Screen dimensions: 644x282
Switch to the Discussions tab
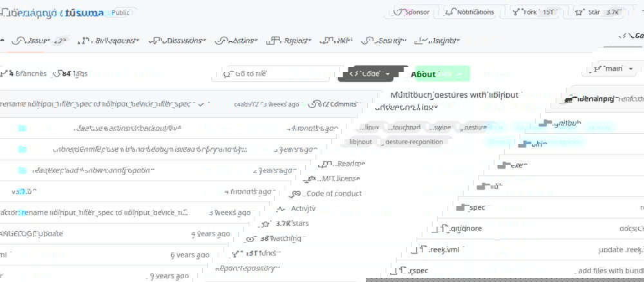tap(178, 41)
